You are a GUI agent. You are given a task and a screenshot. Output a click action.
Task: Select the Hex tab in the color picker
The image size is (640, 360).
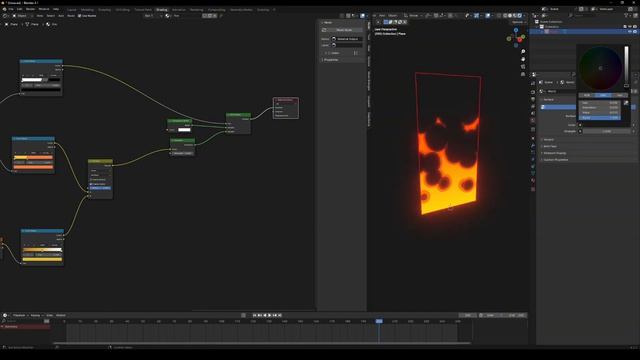[x=620, y=95]
